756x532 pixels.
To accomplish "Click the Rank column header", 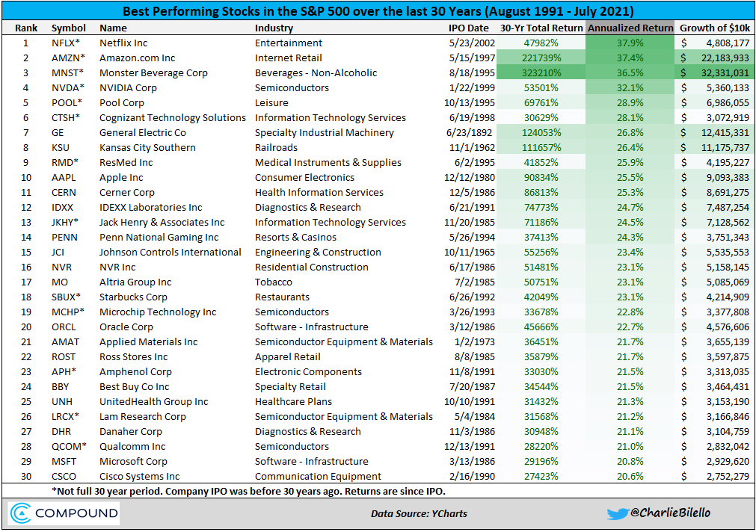I will coord(25,28).
